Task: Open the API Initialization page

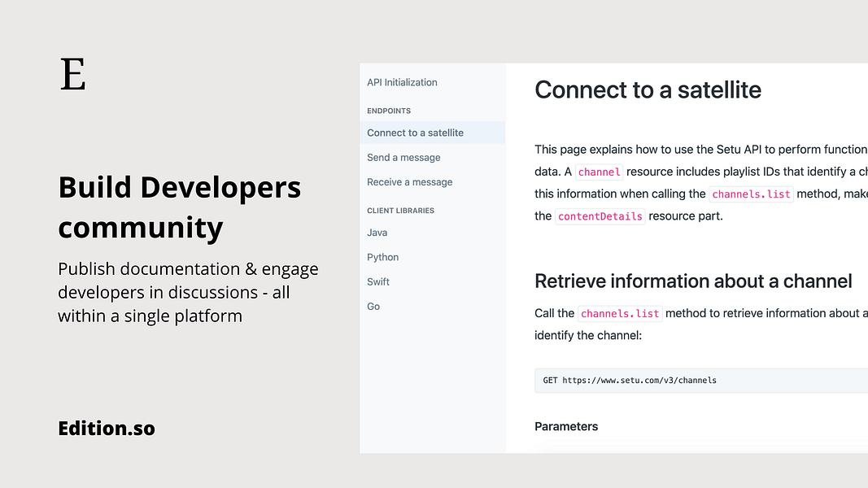Action: (402, 82)
